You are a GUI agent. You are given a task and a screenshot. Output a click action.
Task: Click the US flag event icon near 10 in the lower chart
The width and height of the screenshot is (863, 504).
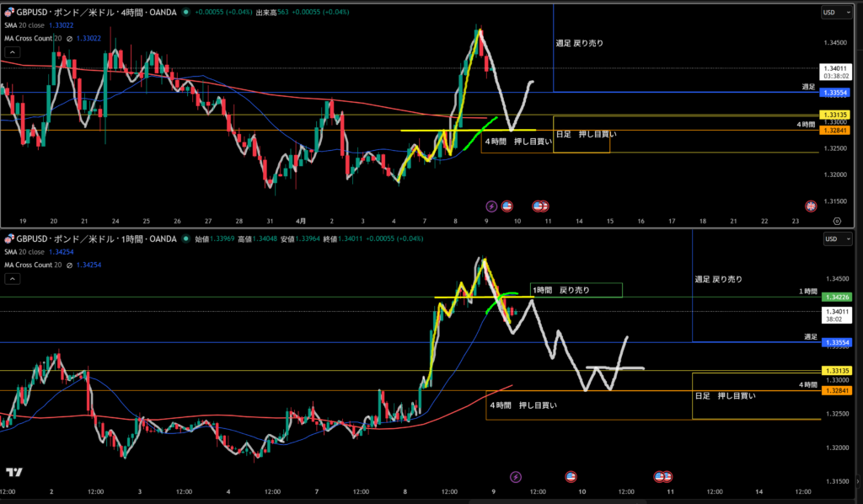click(x=571, y=477)
